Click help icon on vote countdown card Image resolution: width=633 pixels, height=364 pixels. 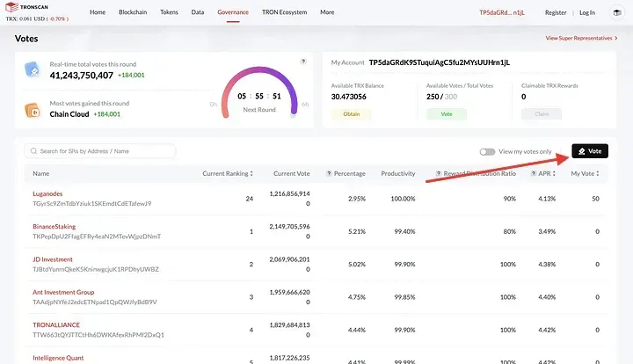(x=303, y=62)
